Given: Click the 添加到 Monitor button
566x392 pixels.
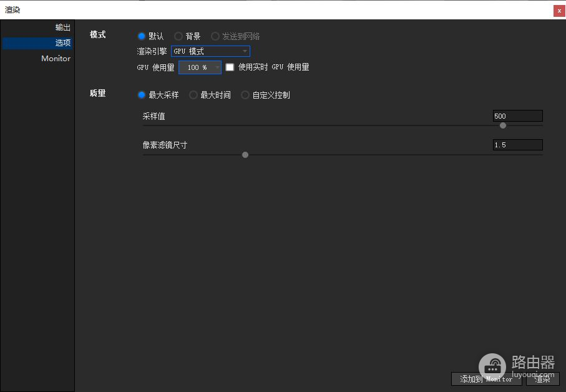Looking at the screenshot, I should click(487, 379).
